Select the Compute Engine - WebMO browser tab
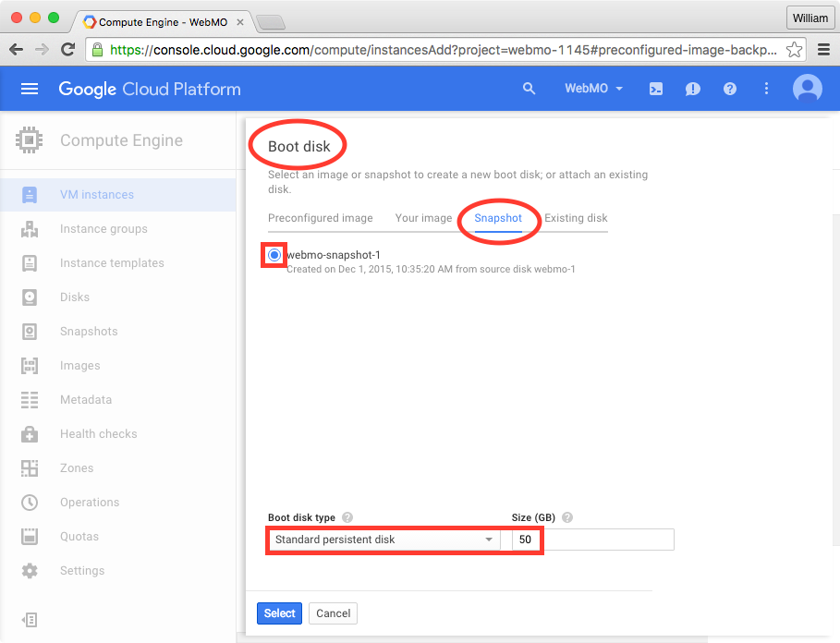 (163, 22)
